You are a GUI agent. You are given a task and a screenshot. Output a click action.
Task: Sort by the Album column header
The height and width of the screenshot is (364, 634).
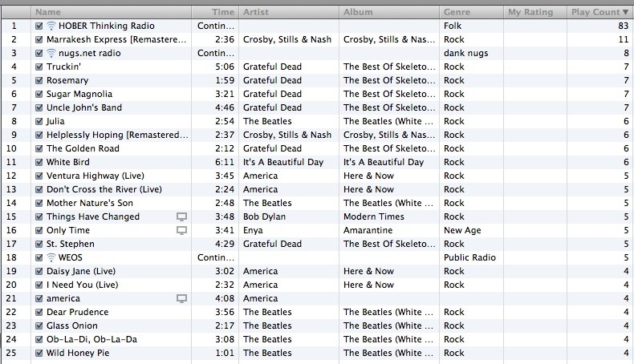[389, 12]
